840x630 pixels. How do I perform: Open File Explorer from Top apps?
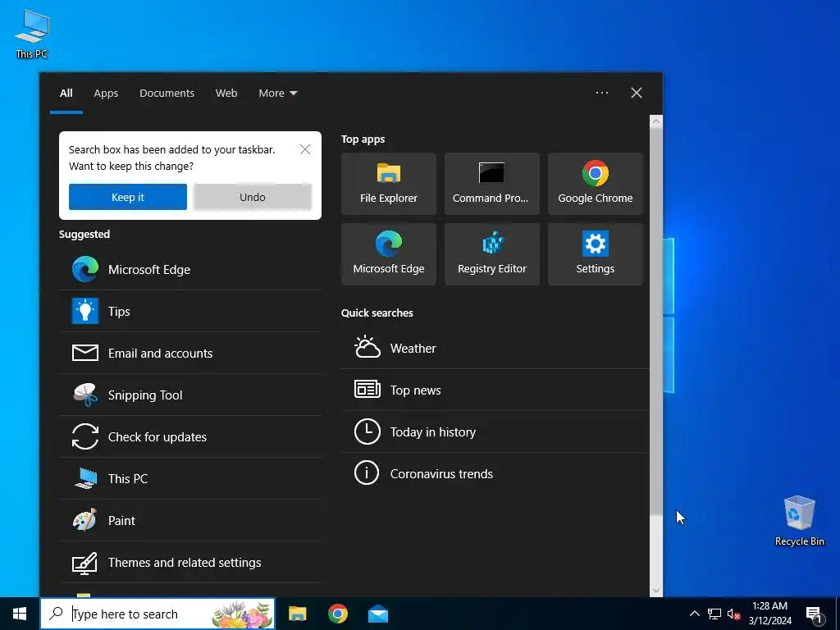click(388, 184)
